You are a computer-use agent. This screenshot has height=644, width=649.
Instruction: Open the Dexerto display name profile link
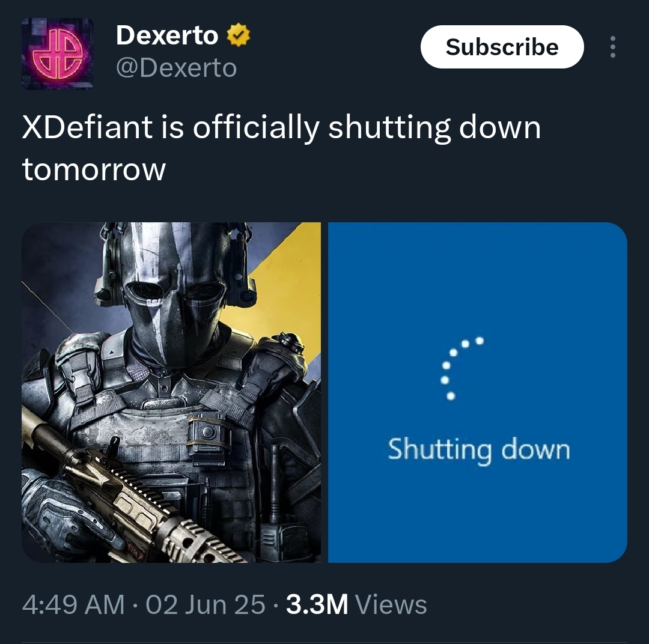click(167, 35)
